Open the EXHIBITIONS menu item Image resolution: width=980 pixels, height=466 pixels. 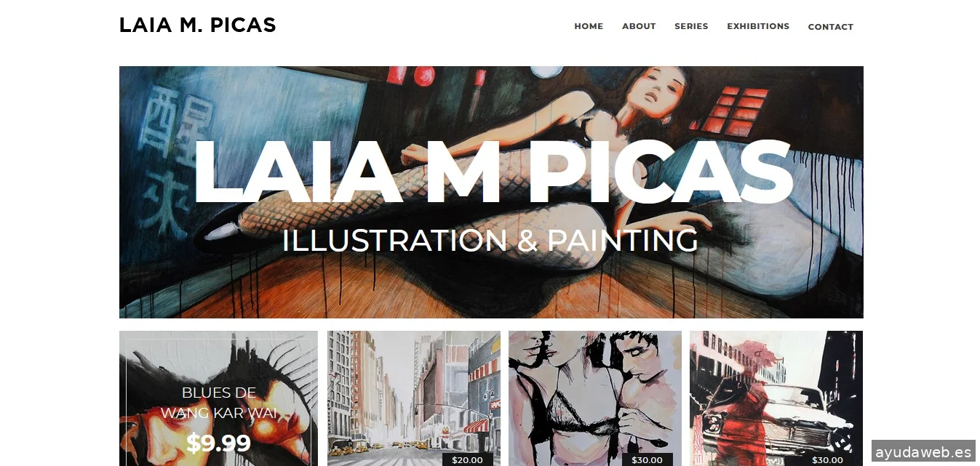tap(758, 26)
